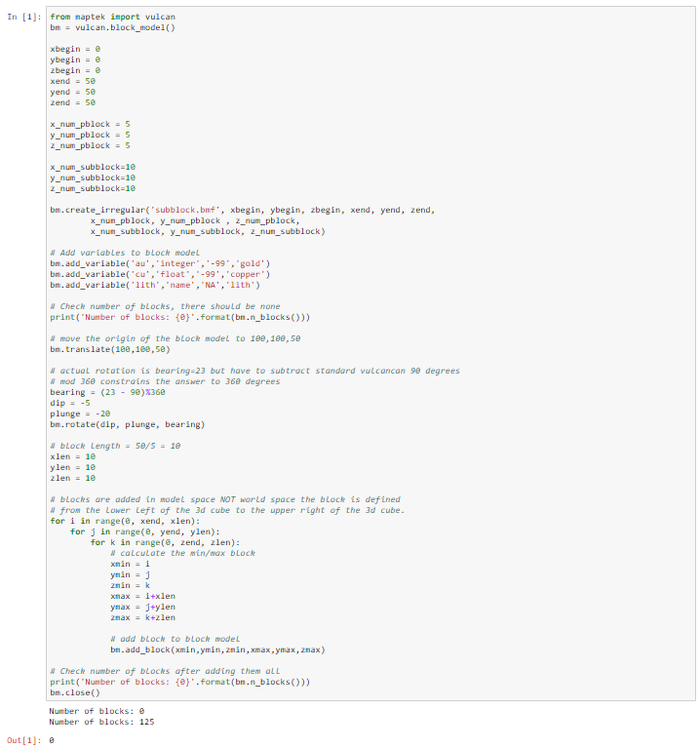The width and height of the screenshot is (700, 748).
Task: Click the In [1] cell prompt
Action: [23, 18]
